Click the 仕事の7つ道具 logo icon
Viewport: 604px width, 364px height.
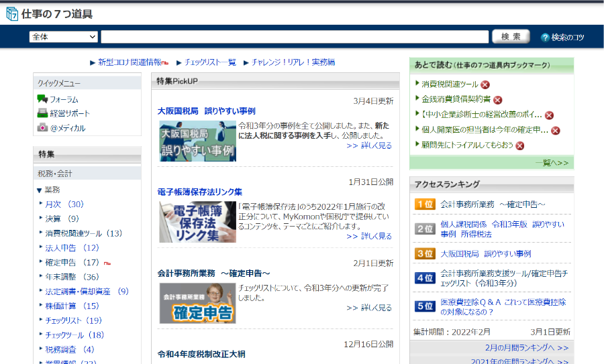click(x=12, y=14)
